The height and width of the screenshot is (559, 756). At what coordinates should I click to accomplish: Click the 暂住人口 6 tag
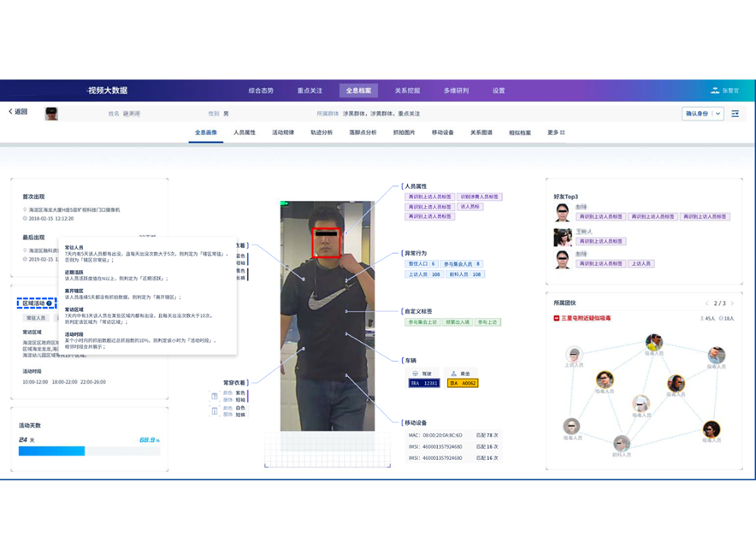(422, 264)
